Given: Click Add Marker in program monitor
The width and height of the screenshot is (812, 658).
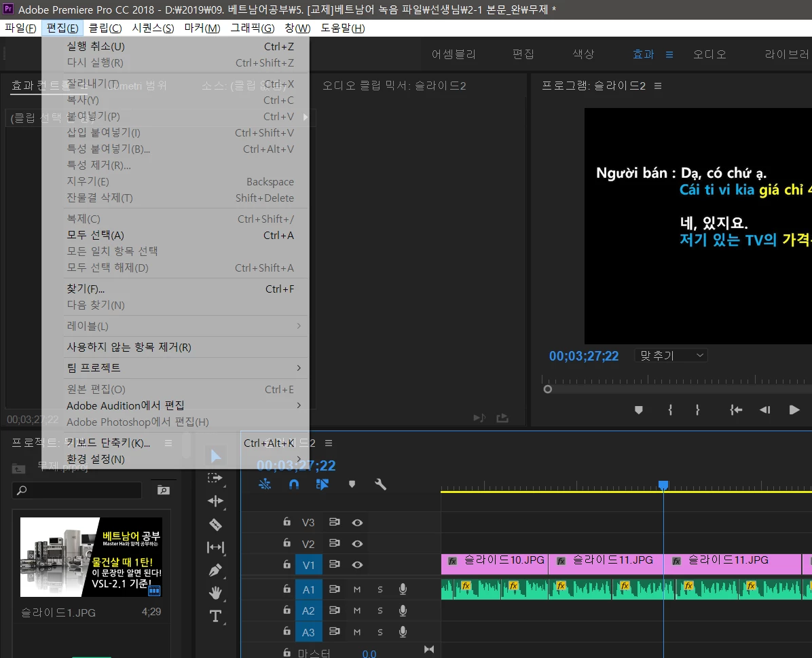Looking at the screenshot, I should click(x=638, y=410).
